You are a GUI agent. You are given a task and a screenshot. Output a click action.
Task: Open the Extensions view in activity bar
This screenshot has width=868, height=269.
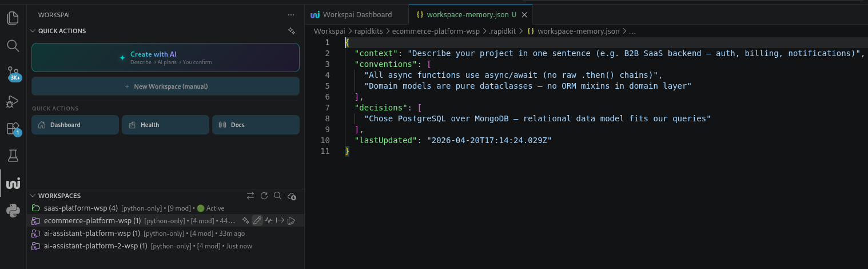[13, 129]
